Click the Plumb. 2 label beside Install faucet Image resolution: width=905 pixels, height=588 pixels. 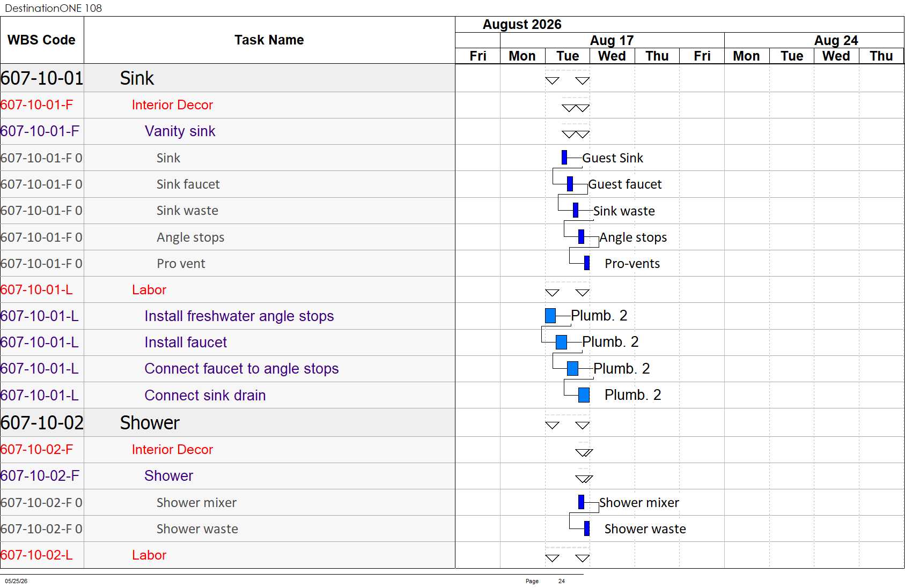(x=610, y=342)
